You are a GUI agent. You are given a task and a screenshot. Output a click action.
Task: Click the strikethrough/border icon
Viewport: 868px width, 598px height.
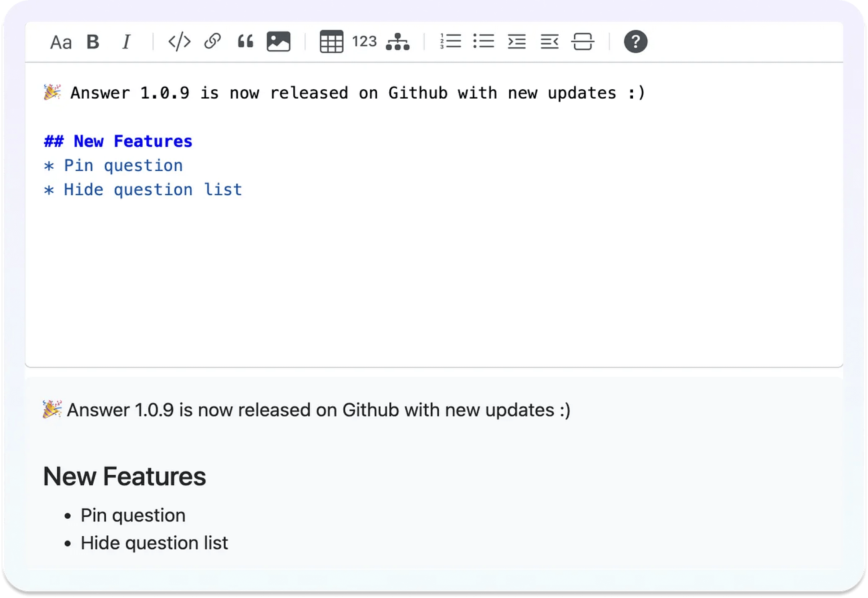pos(583,42)
